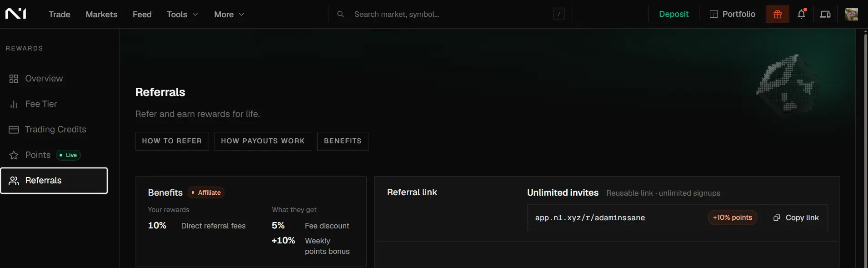868x268 pixels.
Task: Open the Points section label
Action: click(x=38, y=155)
